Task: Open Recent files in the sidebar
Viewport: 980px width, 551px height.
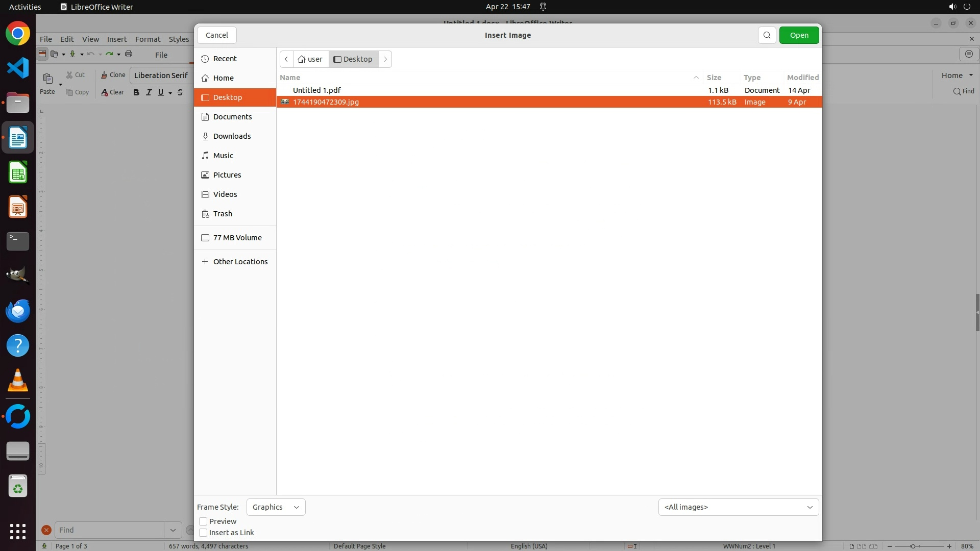Action: click(225, 59)
